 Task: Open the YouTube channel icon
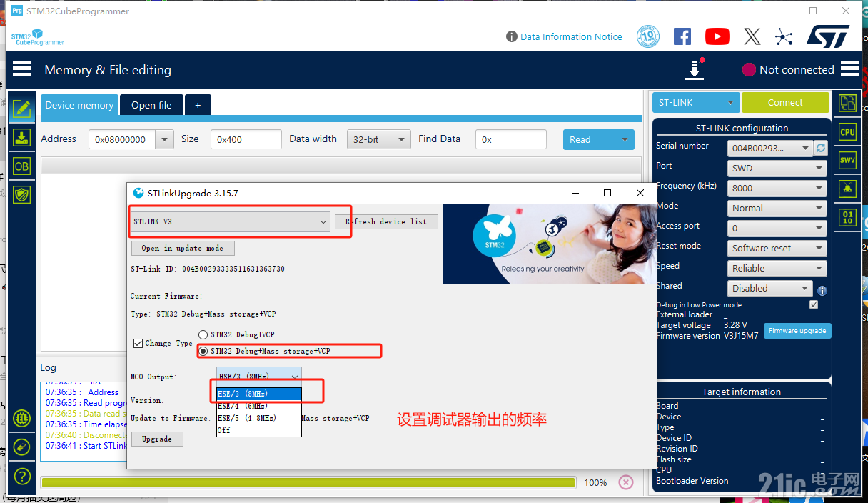(x=717, y=36)
